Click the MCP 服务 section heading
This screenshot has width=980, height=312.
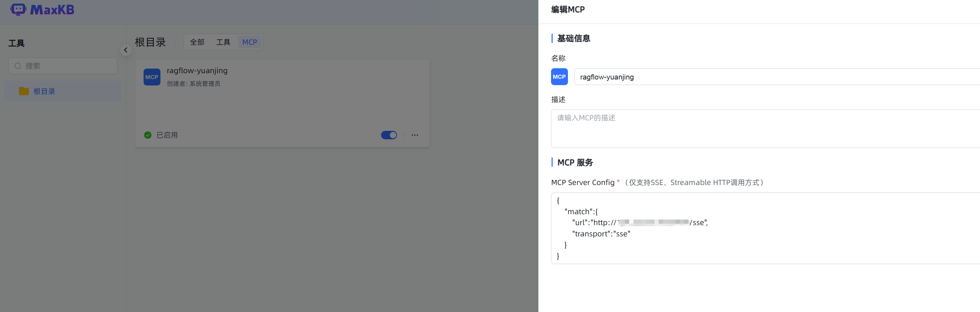tap(575, 163)
